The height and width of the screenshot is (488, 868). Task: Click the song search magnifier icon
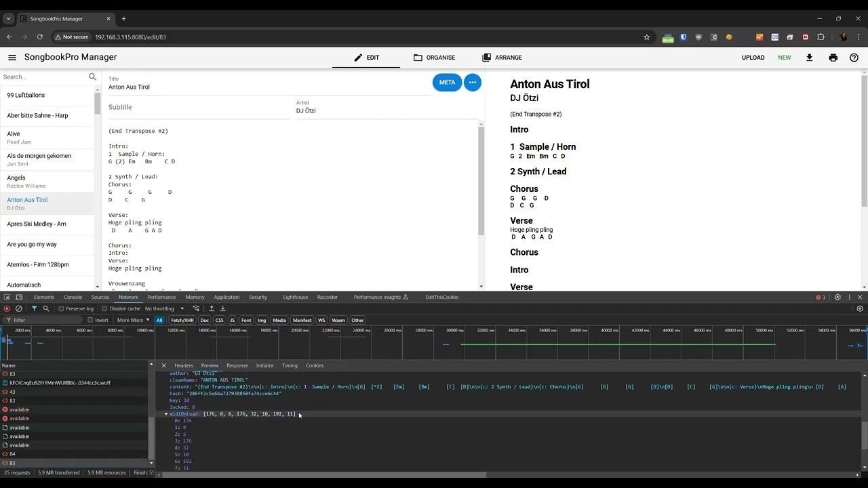point(93,77)
